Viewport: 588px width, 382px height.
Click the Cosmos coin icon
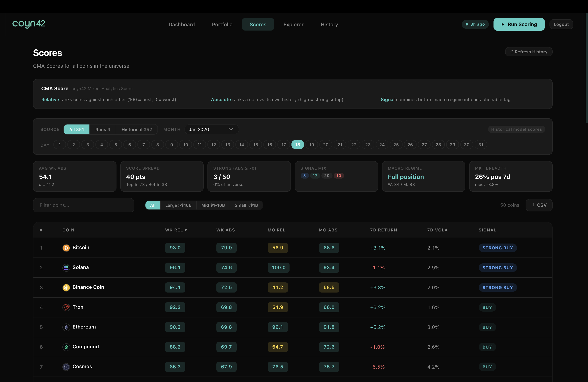[66, 367]
